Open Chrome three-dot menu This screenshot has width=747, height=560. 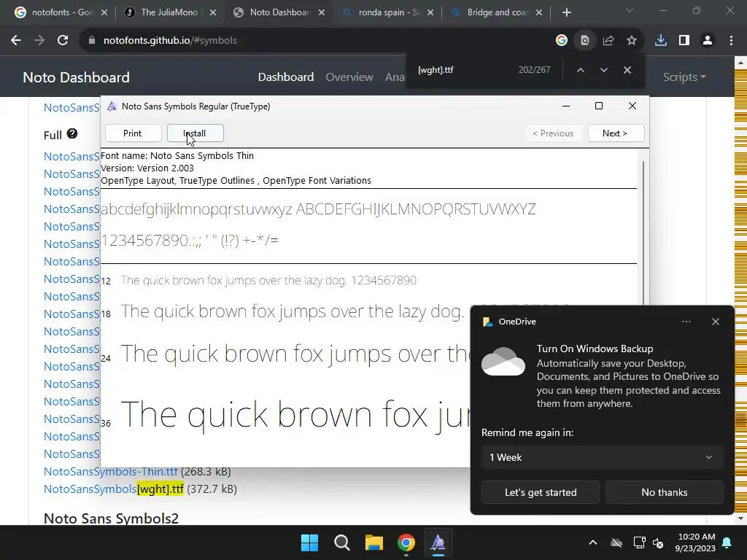pos(731,41)
